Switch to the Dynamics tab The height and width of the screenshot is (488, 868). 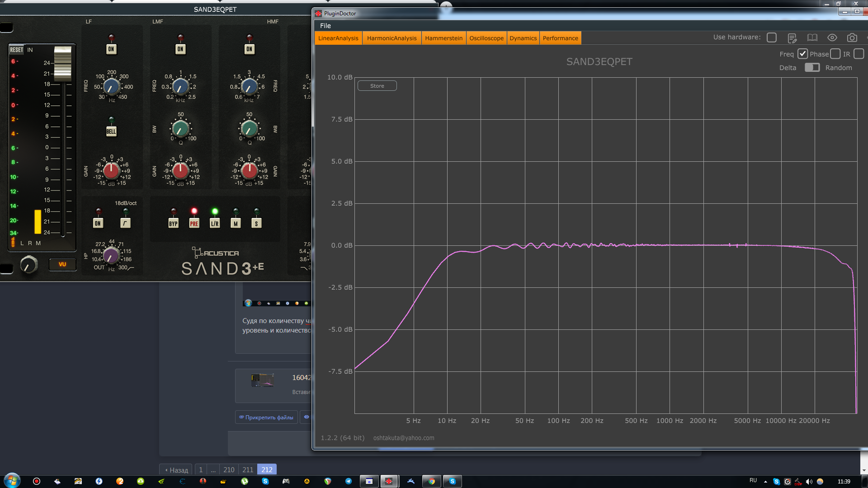click(523, 38)
